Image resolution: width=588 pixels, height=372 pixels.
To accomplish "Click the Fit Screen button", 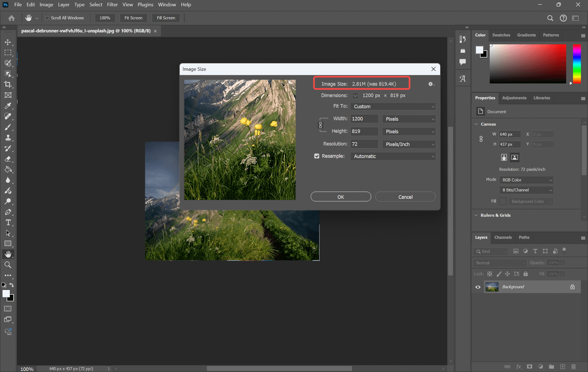I will point(133,18).
